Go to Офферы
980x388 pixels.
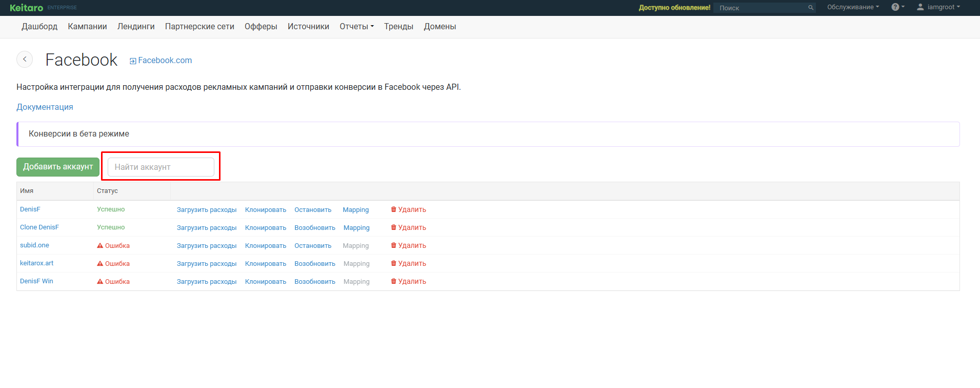click(x=261, y=27)
